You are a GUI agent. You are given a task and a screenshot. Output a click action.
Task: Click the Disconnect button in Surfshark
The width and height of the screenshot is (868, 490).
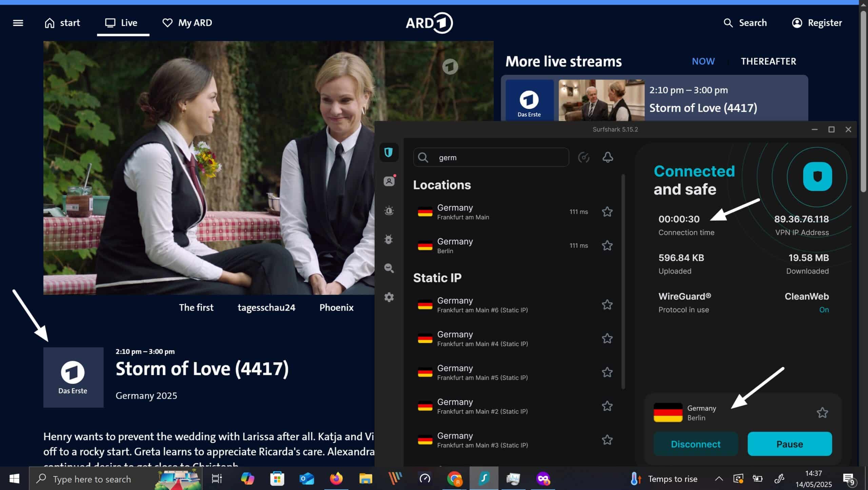click(x=695, y=444)
